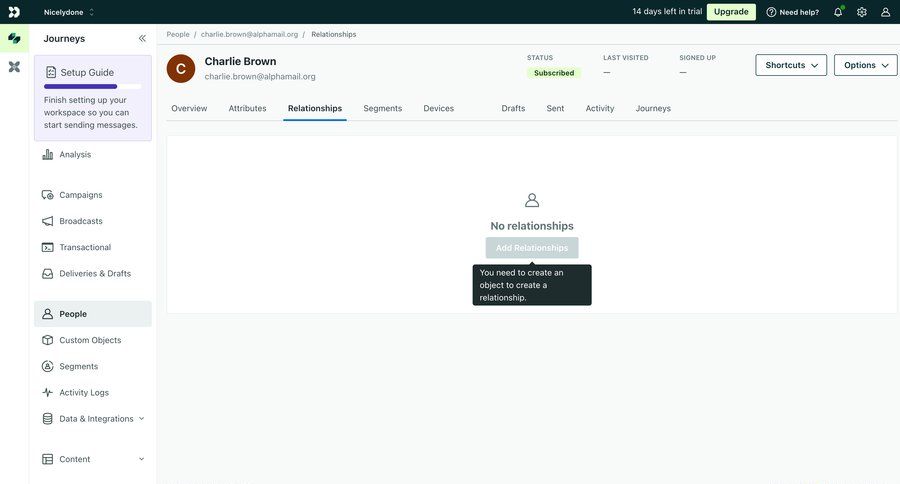Click the Setup Guide checklist icon
The width and height of the screenshot is (900, 484).
[51, 72]
